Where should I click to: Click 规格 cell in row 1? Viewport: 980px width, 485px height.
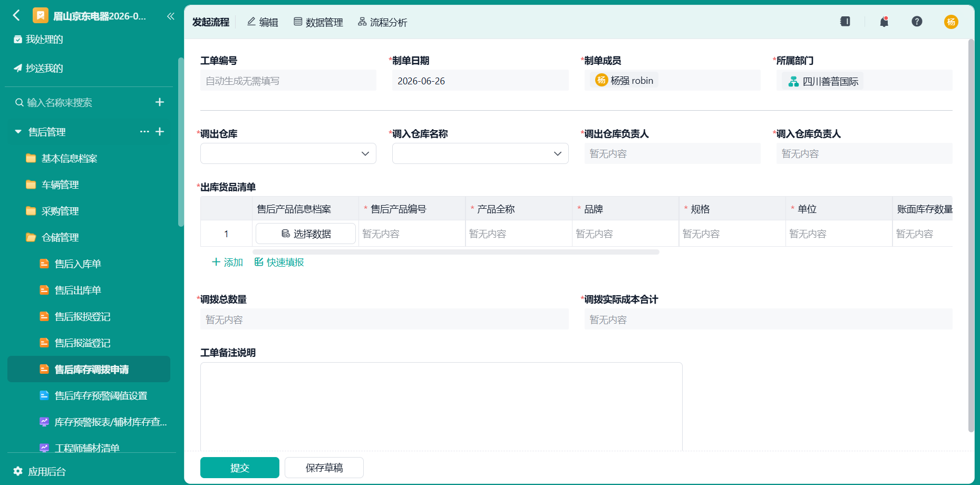pyautogui.click(x=732, y=234)
